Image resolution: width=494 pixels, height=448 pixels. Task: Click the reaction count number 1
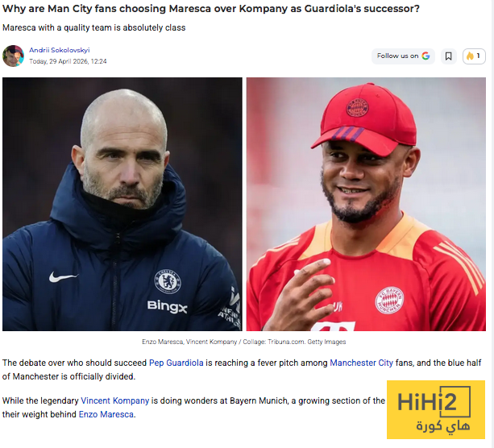pos(478,56)
